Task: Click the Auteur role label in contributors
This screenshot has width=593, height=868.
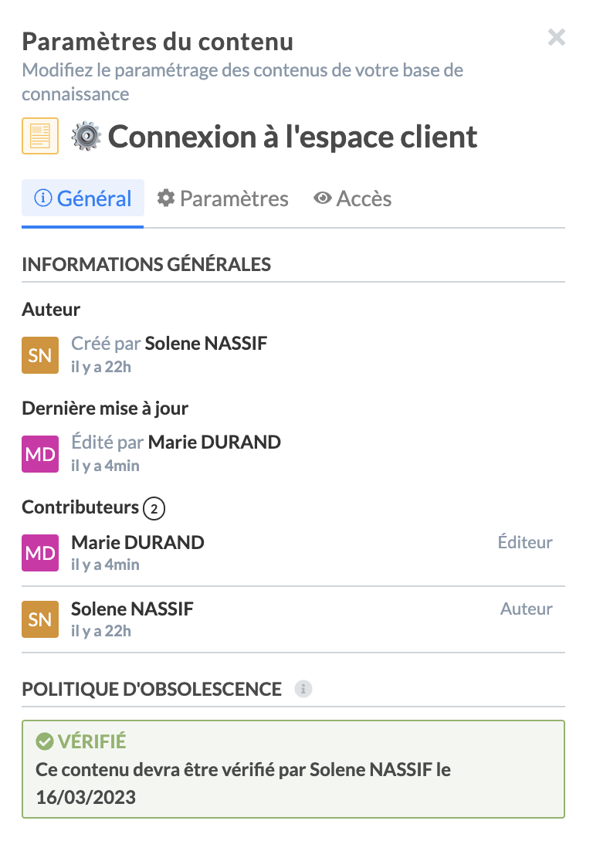Action: (x=527, y=609)
